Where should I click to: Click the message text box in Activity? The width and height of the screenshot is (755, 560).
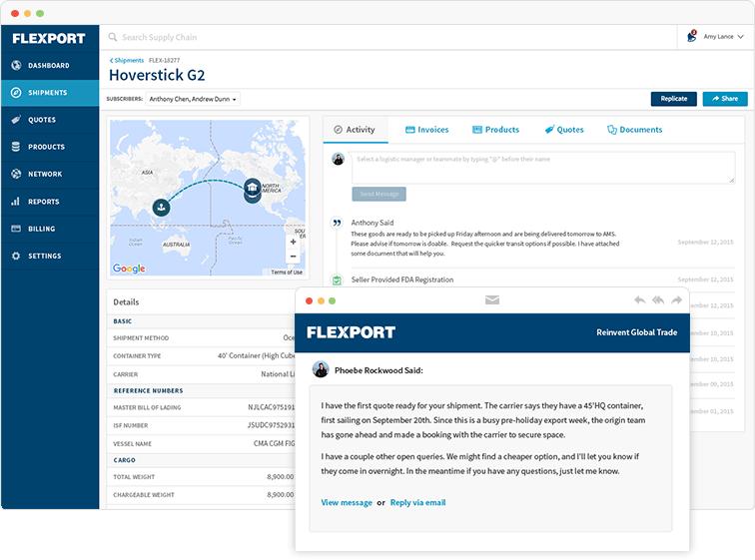click(x=543, y=168)
